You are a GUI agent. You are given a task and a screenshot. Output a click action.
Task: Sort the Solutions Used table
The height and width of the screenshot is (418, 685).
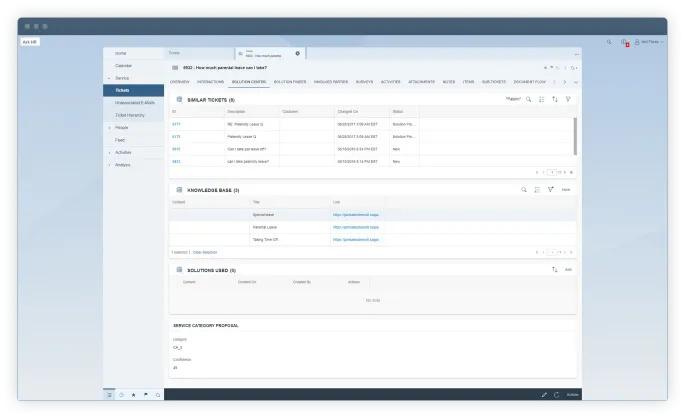(555, 270)
